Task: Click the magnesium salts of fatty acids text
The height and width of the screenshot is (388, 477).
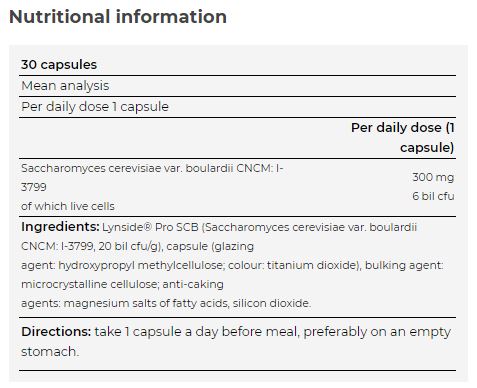Action: 146,303
